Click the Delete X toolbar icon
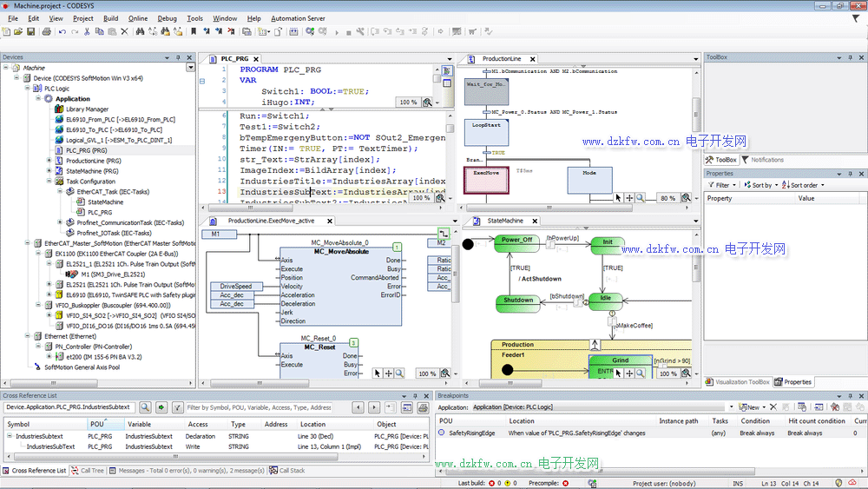This screenshot has width=868, height=489. tap(124, 32)
